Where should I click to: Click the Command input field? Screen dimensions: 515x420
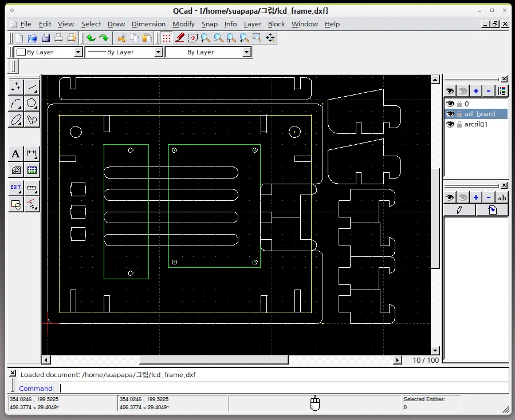click(285, 388)
